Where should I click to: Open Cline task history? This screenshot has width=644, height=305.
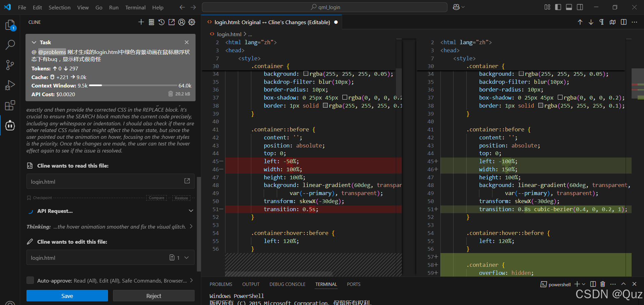[161, 22]
